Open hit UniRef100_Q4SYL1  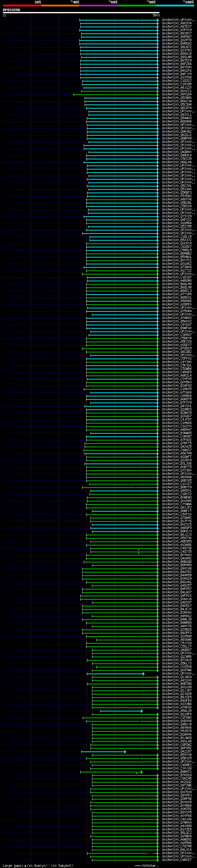click(x=177, y=115)
